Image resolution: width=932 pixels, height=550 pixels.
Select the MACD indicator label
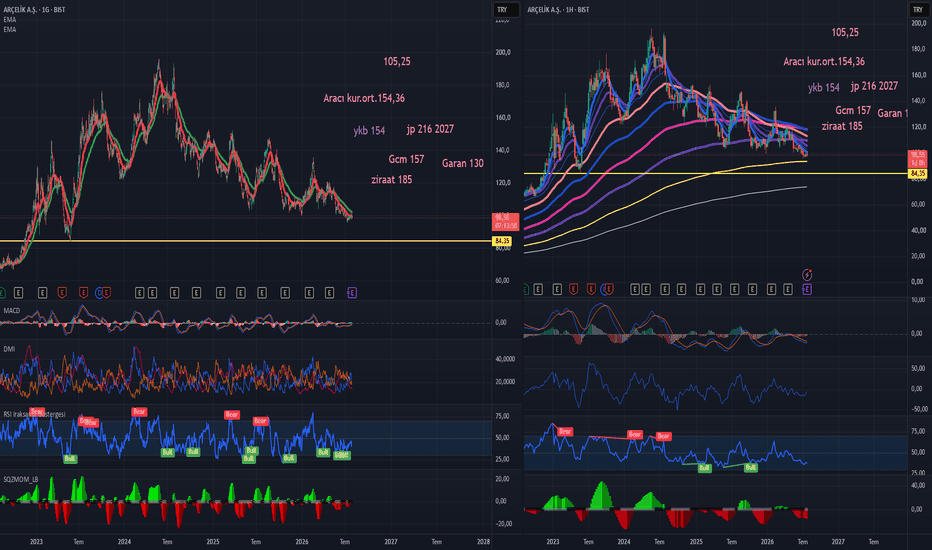(11, 310)
